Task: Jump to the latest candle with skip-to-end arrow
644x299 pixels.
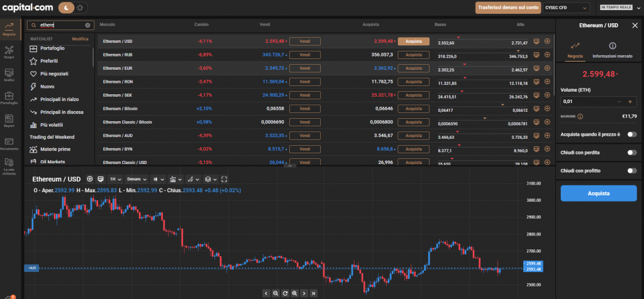Action: tap(313, 293)
